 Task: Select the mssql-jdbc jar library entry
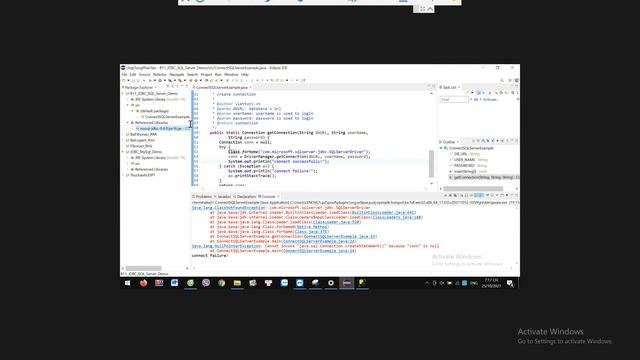[x=163, y=128]
